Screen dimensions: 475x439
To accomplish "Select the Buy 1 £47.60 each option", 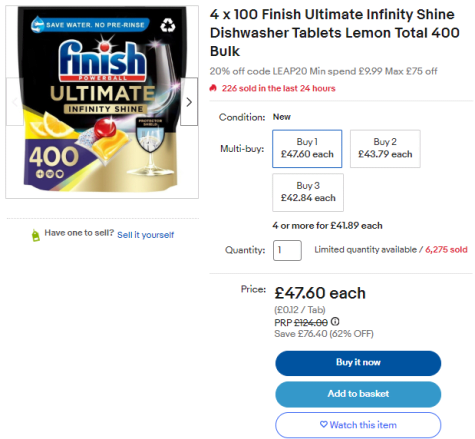I will (x=307, y=149).
